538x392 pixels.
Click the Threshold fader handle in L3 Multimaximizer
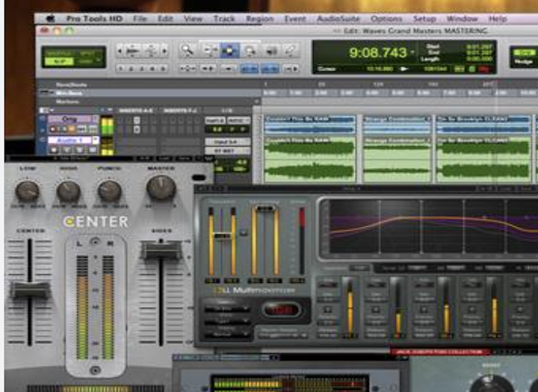[x=223, y=236]
